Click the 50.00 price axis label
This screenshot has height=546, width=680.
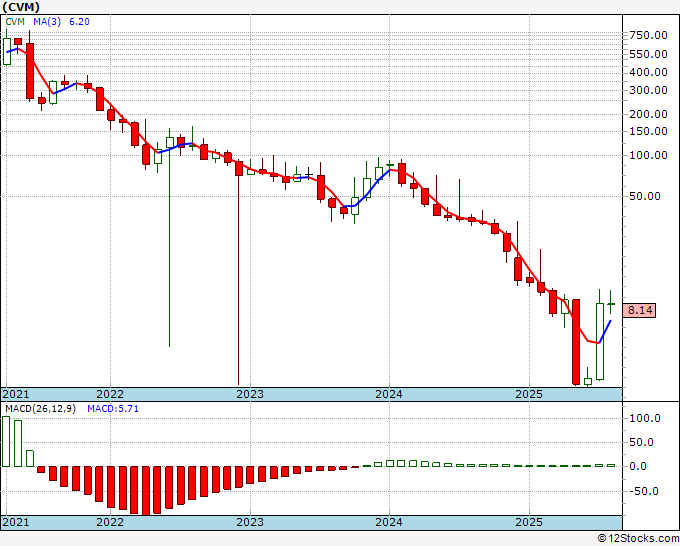coord(645,196)
